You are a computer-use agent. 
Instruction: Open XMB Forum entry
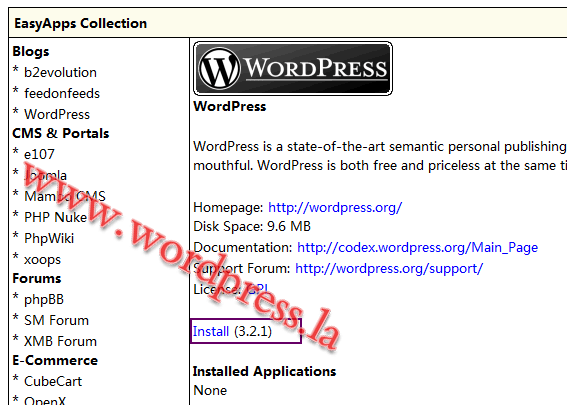click(60, 341)
